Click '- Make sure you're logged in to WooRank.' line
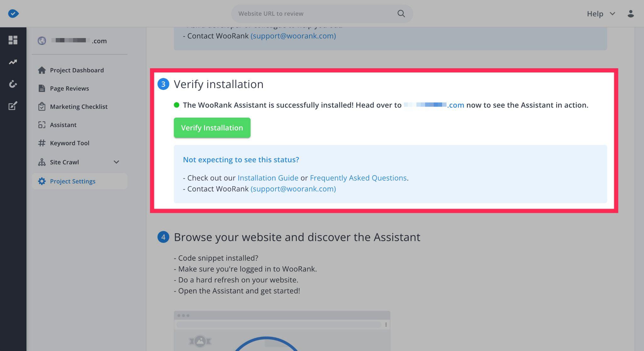Image resolution: width=644 pixels, height=351 pixels. [x=245, y=269]
